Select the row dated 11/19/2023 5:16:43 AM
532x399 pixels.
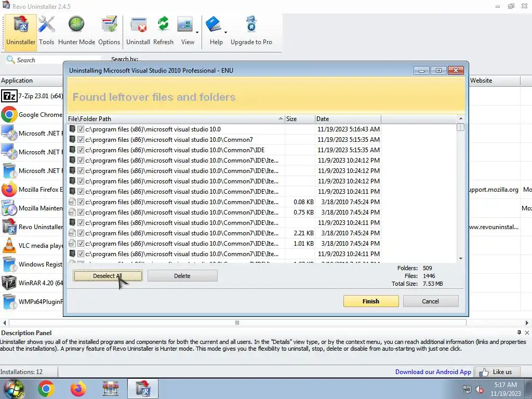point(224,129)
